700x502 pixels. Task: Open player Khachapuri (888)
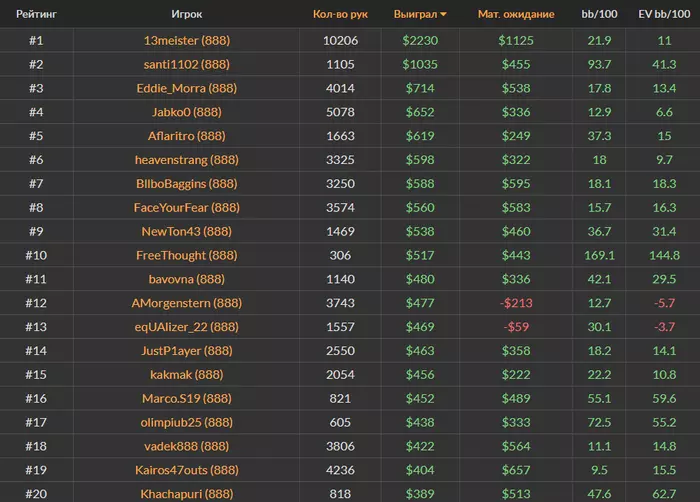point(187,494)
